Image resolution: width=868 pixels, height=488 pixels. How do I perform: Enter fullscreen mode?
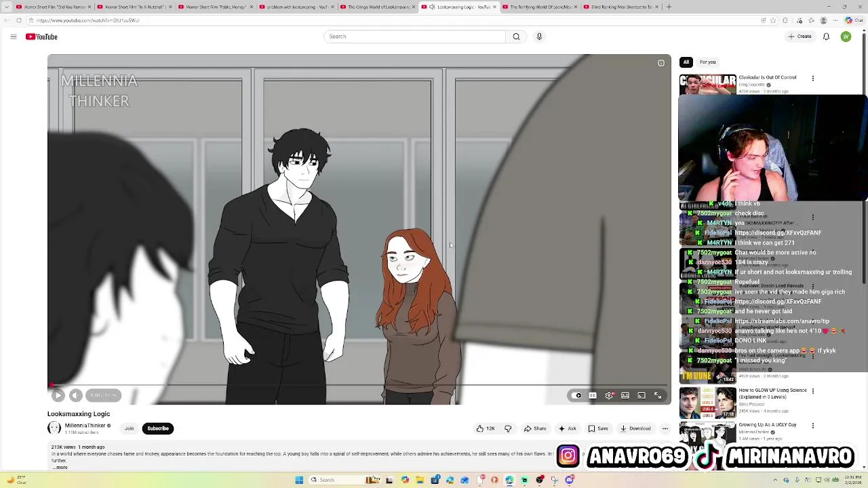658,396
